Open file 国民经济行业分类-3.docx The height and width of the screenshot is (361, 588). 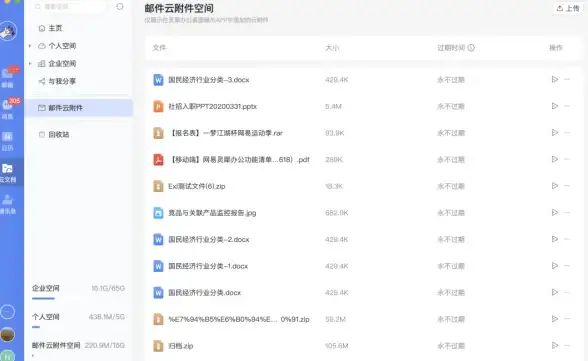tap(208, 80)
